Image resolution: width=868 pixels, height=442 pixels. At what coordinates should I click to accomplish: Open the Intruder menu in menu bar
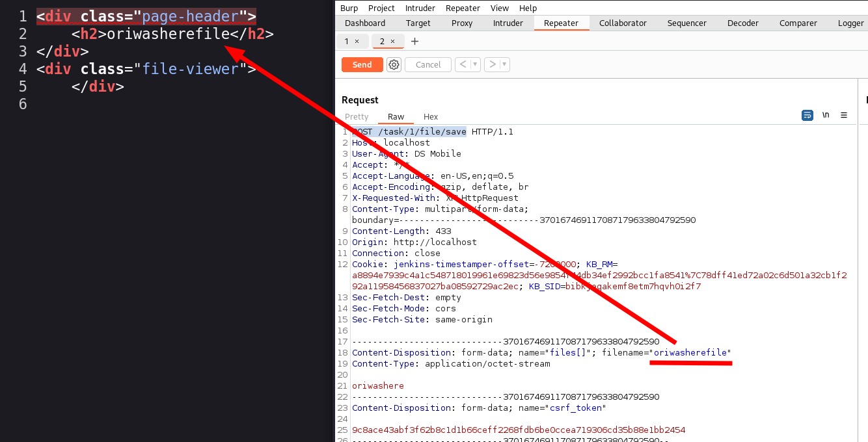coord(420,8)
